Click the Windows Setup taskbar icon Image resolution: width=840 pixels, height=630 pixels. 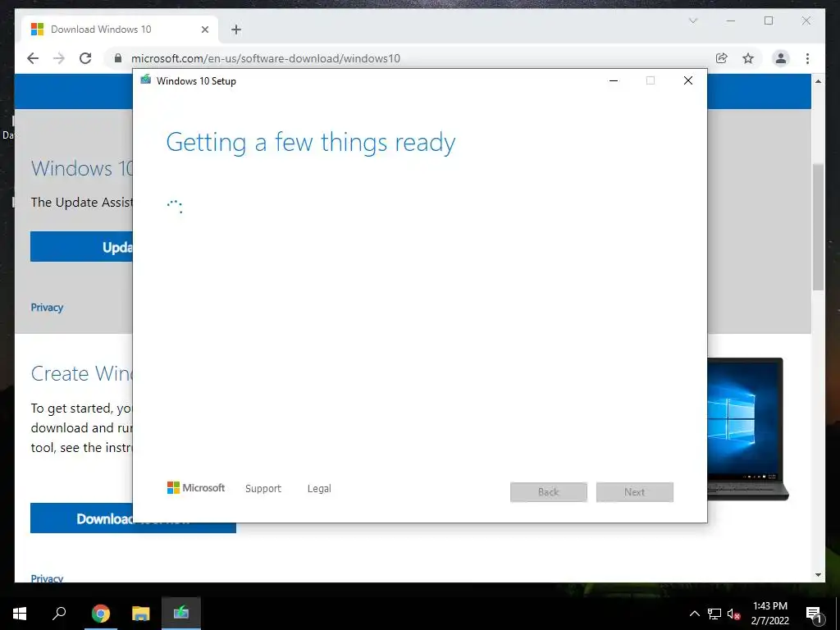tap(181, 614)
